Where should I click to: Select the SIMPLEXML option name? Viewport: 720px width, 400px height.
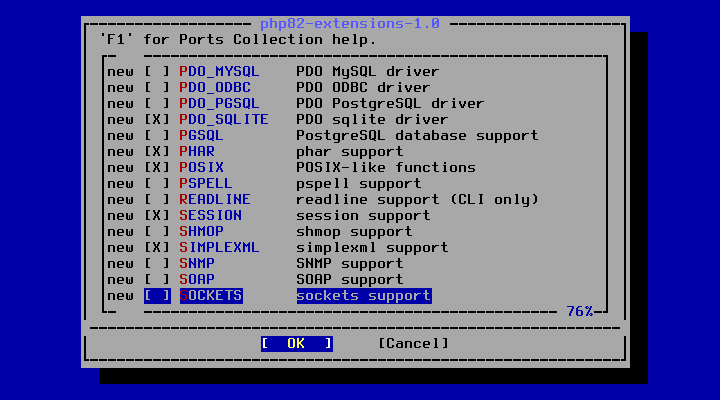point(219,248)
